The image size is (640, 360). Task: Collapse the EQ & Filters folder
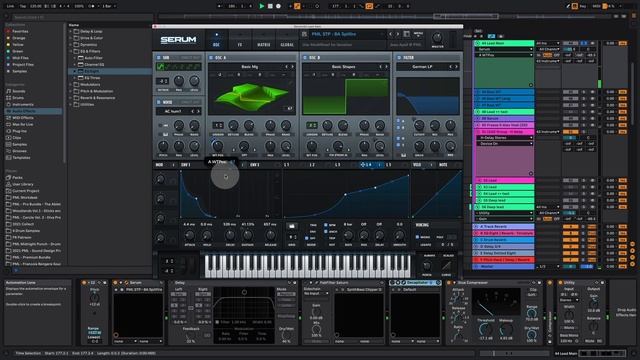click(x=71, y=51)
